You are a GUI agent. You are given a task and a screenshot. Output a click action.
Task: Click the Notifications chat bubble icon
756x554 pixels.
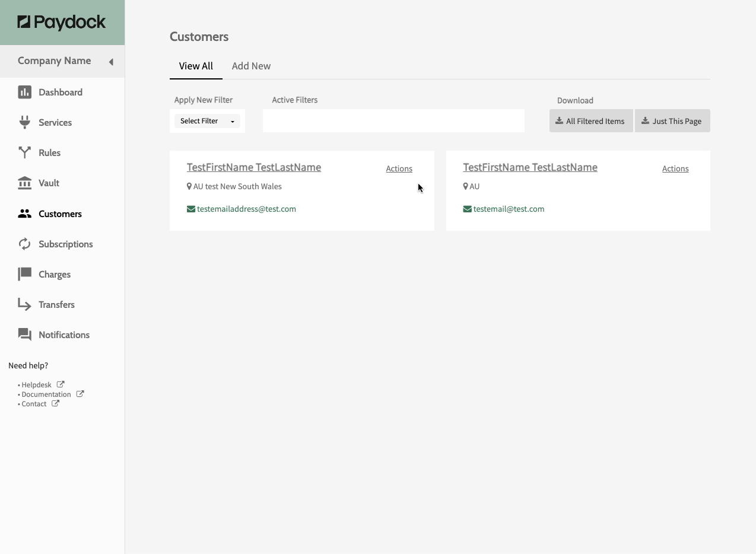tap(24, 335)
